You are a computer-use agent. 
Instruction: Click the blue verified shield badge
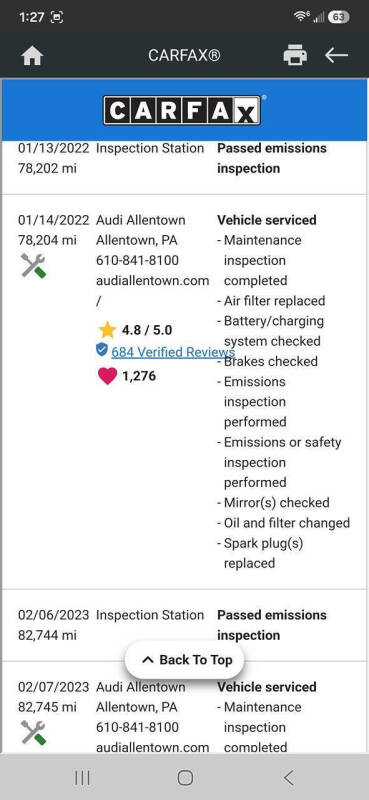click(102, 350)
